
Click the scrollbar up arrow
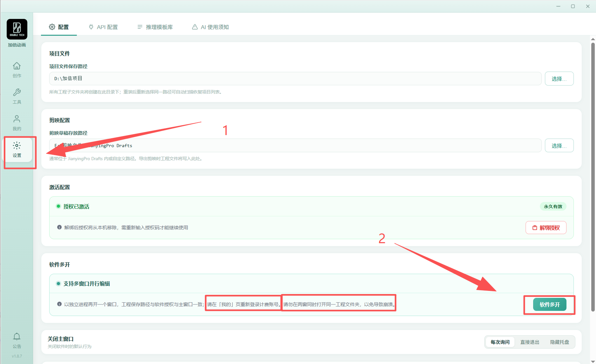(x=593, y=39)
